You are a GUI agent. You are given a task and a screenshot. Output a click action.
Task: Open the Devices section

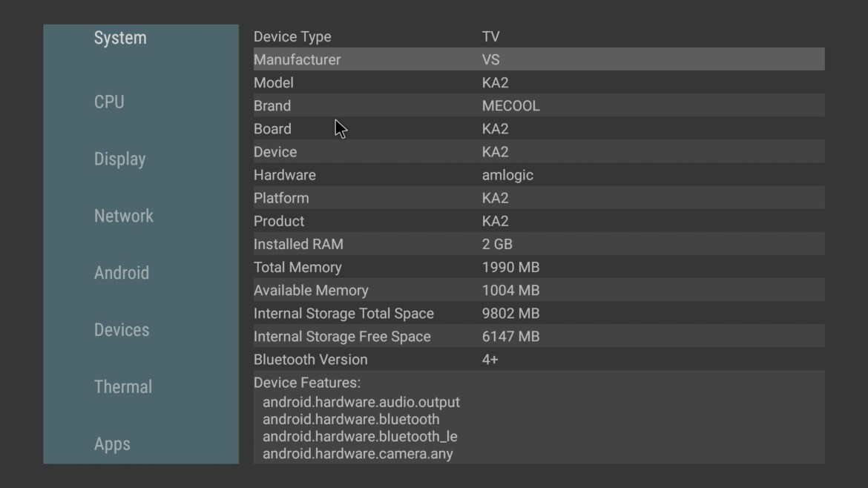[121, 330]
